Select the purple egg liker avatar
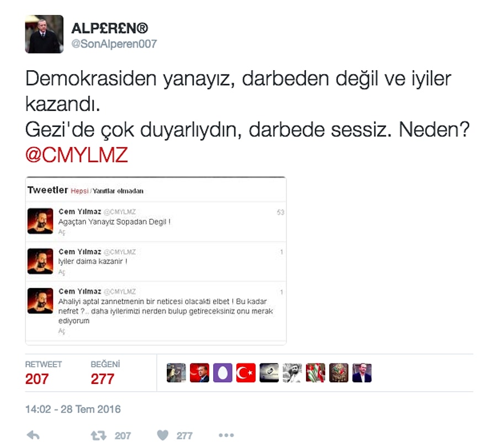Viewport: 497px width, 448px height. click(223, 372)
